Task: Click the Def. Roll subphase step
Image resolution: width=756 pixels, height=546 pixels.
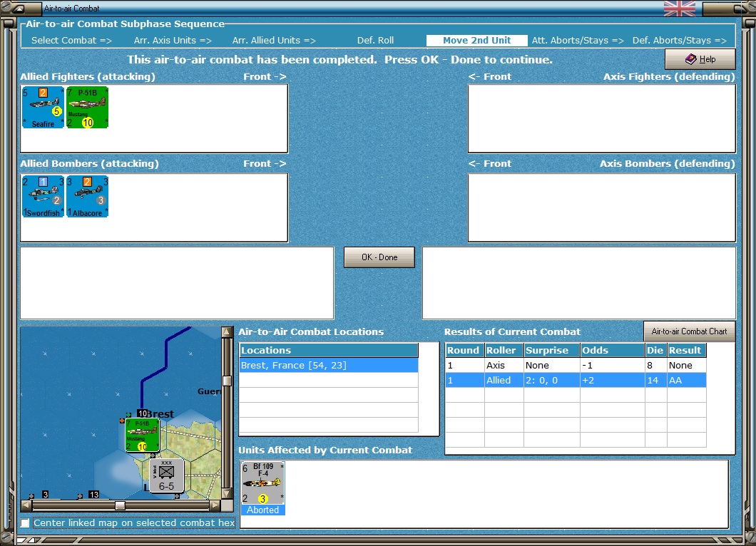Action: [x=375, y=41]
